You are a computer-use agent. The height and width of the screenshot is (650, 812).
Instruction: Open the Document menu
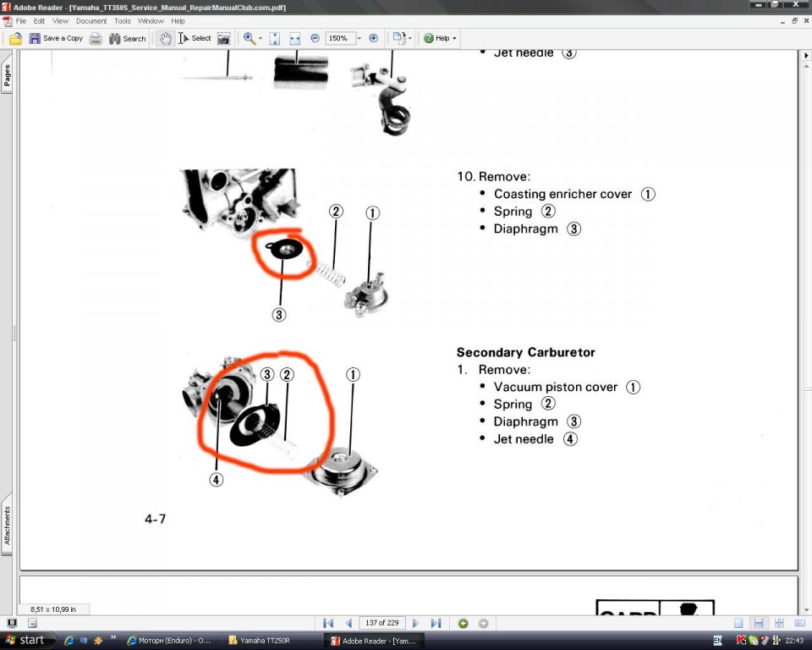[91, 21]
